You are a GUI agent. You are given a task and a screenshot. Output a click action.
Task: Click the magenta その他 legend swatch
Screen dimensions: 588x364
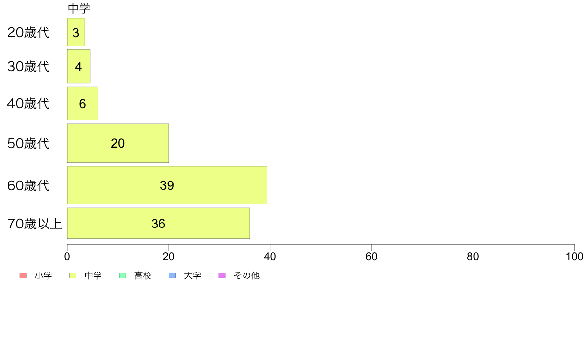click(x=222, y=275)
